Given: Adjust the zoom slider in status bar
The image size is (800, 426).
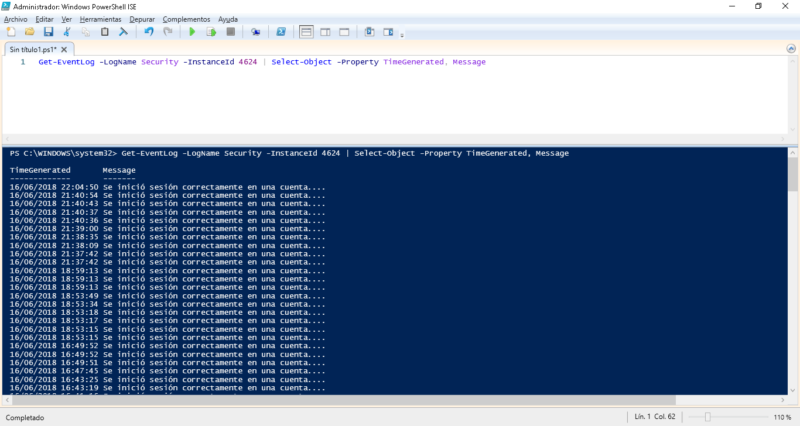Looking at the screenshot, I should (x=709, y=416).
